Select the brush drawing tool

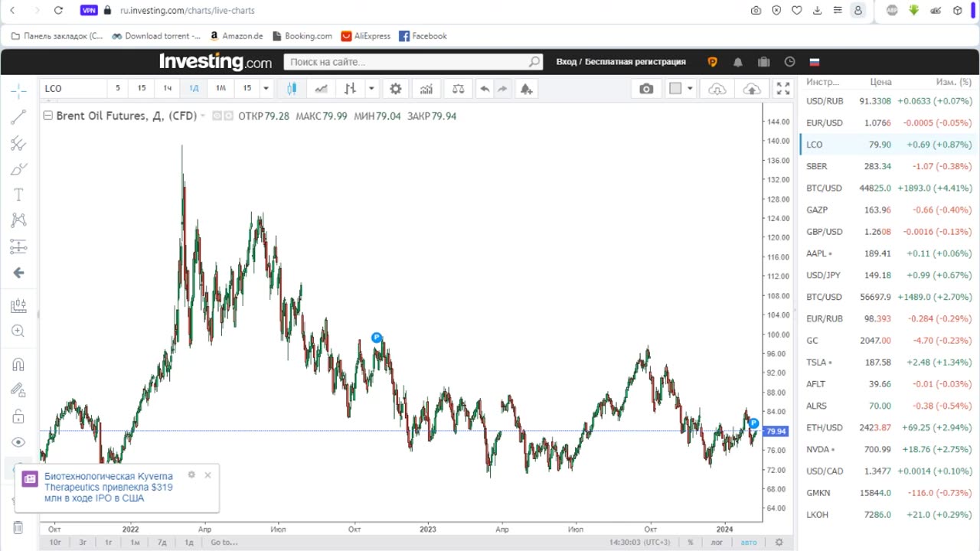click(x=18, y=169)
